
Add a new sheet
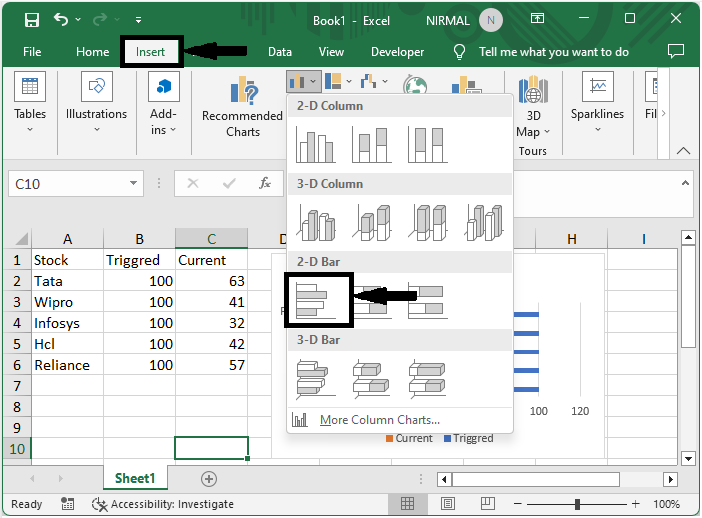click(x=209, y=479)
